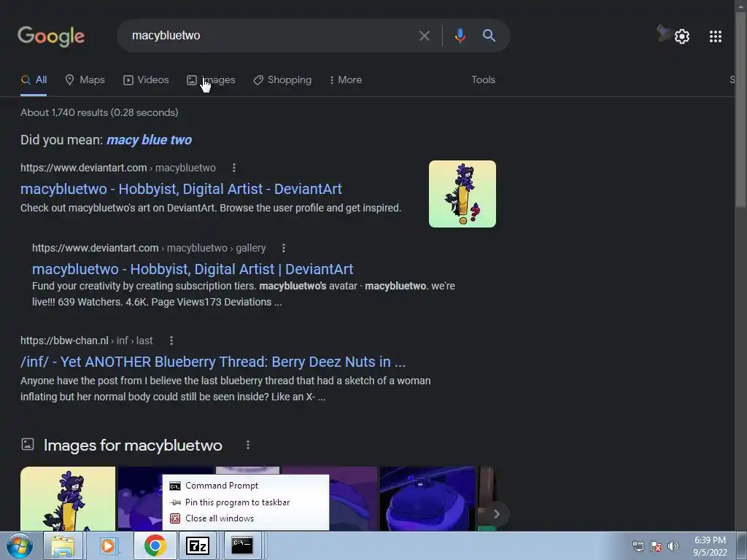Choose Command Prompt in the jump list
747x560 pixels.
[245, 486]
